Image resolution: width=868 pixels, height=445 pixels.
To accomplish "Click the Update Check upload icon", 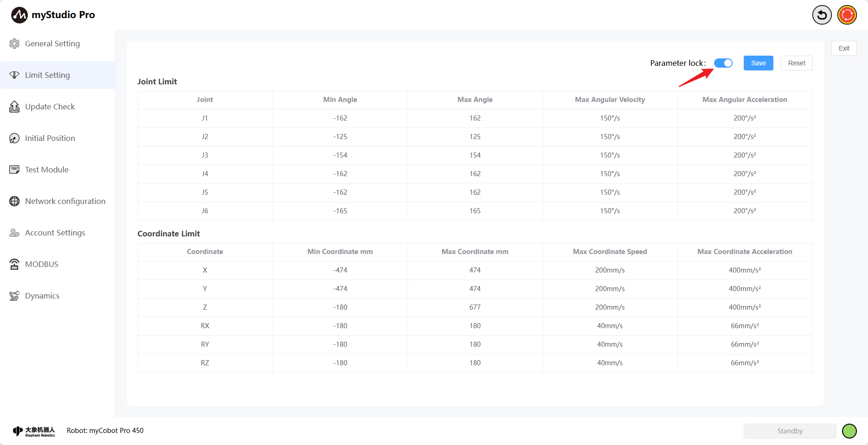I will [x=14, y=107].
